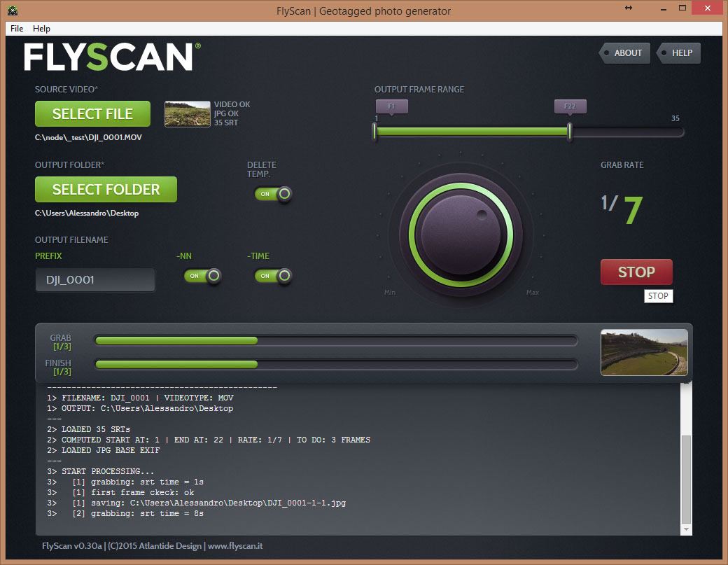728x565 pixels.
Task: Click the F1 start frame marker
Action: pos(391,107)
